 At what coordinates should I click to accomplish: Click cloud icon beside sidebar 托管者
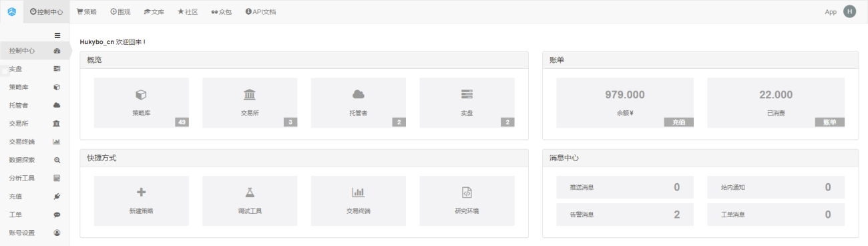pos(57,105)
